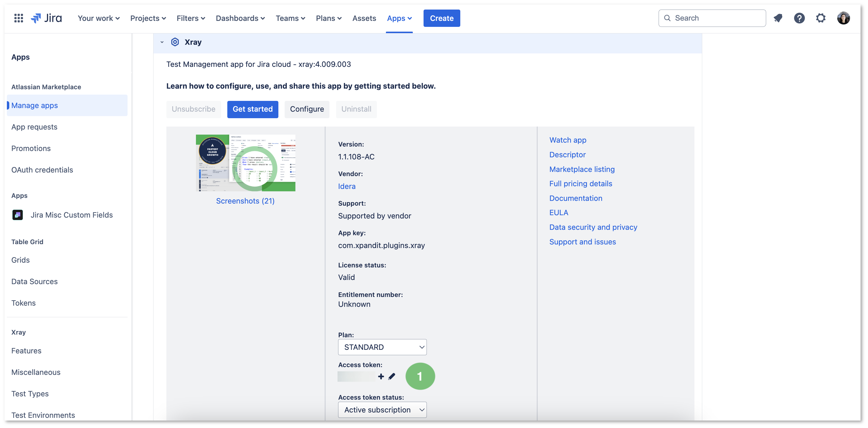
Task: Open the EULA link
Action: 559,213
